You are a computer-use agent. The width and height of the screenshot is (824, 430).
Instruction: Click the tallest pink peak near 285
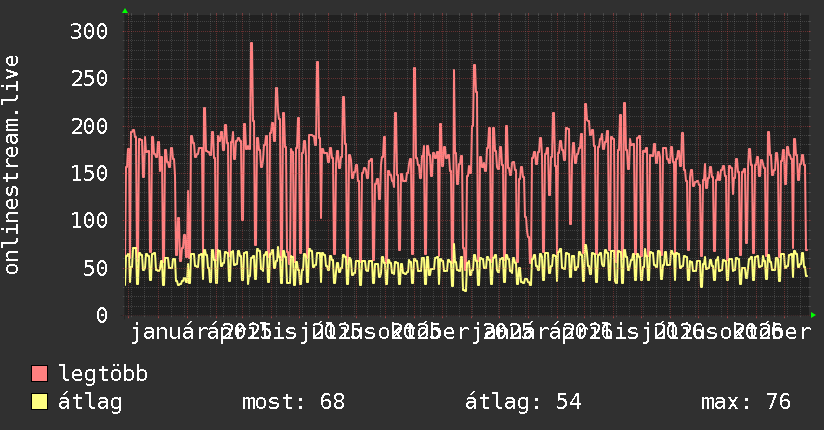point(251,44)
